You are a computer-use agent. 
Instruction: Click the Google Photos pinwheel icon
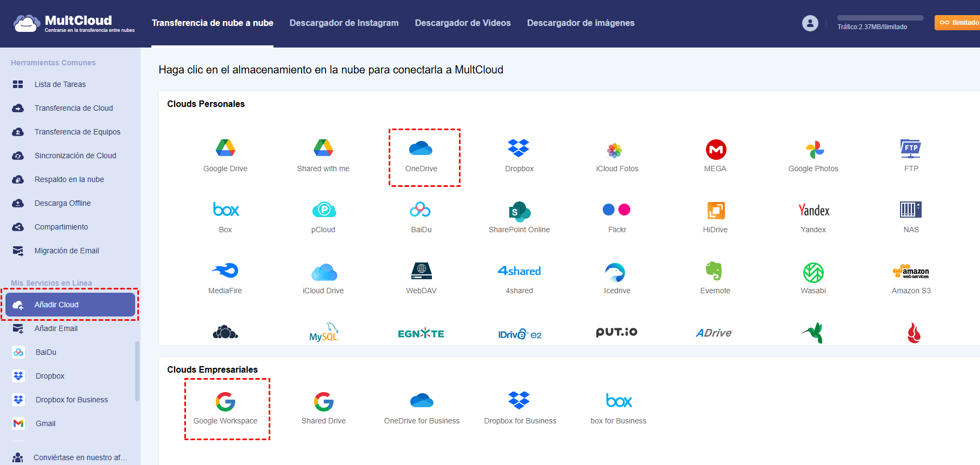pyautogui.click(x=814, y=150)
